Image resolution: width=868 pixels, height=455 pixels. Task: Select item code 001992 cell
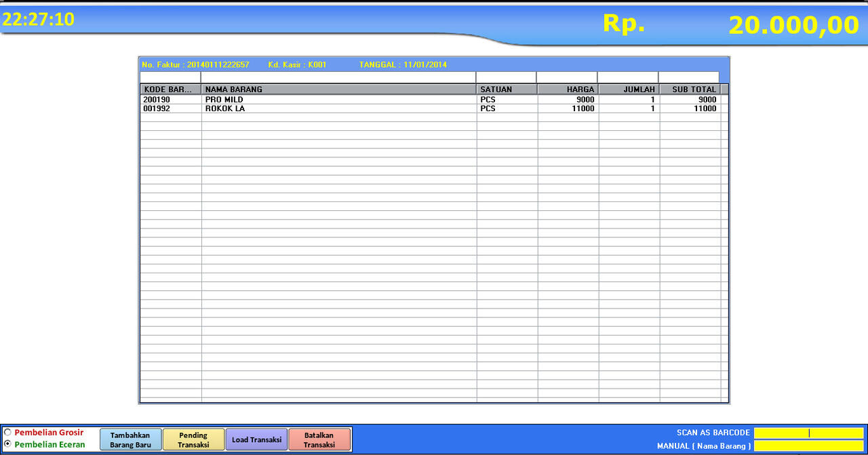171,108
